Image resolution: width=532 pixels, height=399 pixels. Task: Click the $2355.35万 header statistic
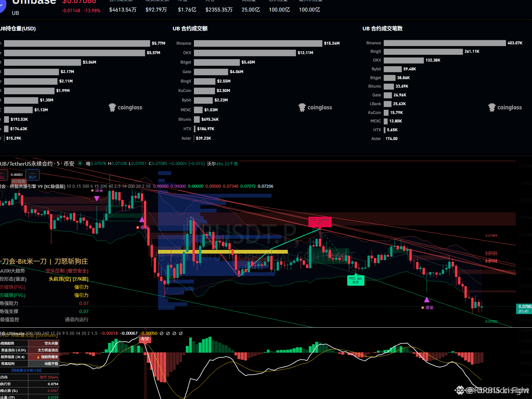[x=219, y=10]
